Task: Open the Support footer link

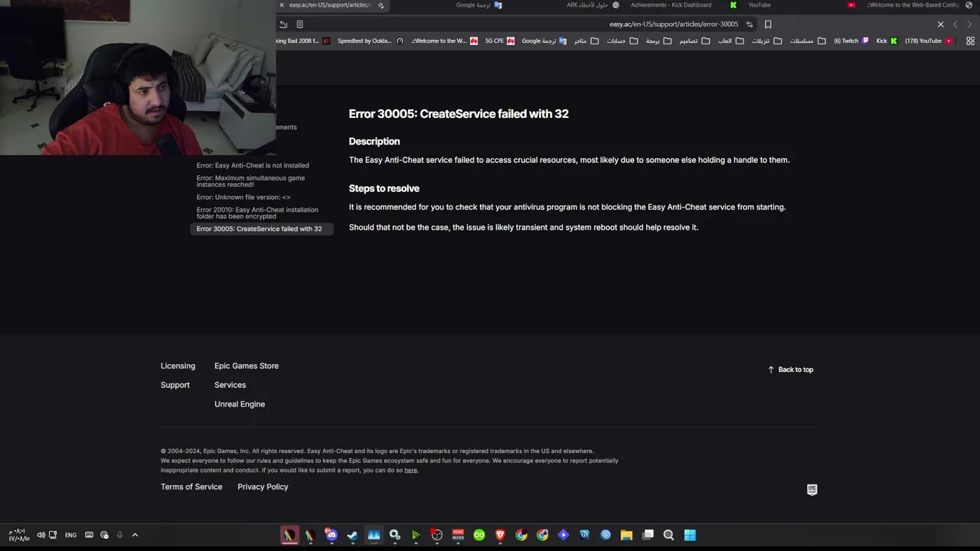Action: 175,385
